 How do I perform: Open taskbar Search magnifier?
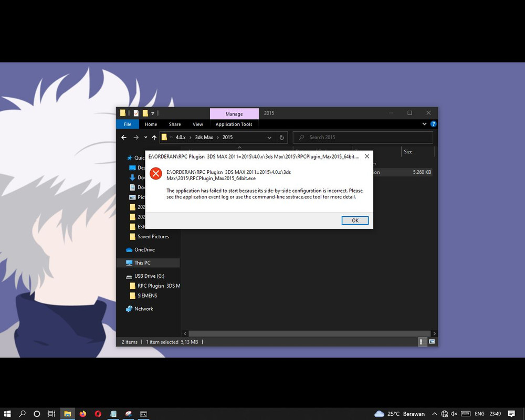pyautogui.click(x=22, y=414)
